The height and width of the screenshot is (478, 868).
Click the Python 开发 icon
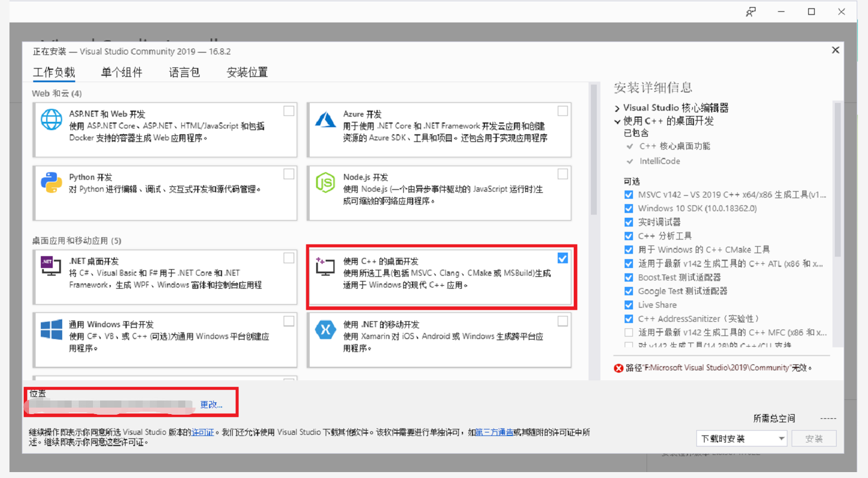[52, 182]
